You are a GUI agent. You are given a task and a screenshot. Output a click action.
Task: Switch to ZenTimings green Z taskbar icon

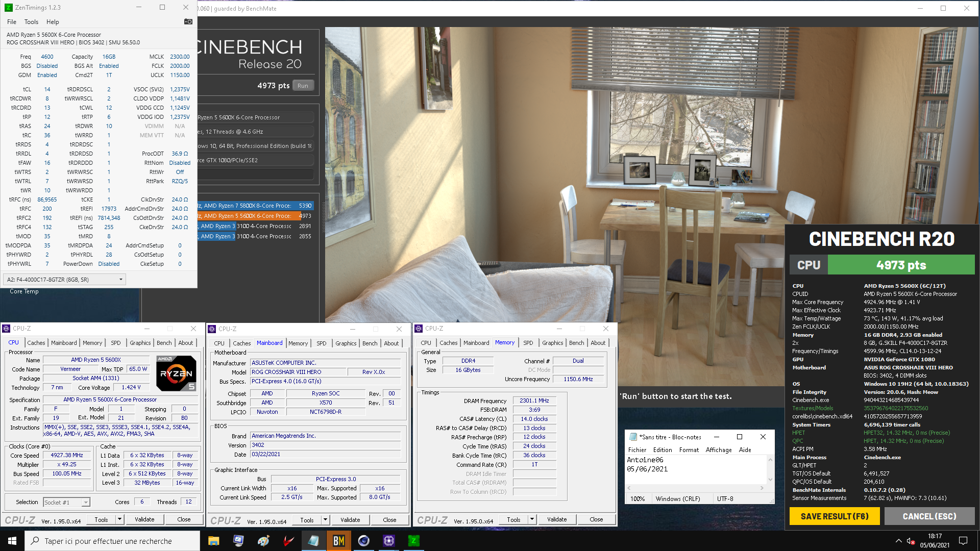tap(413, 541)
